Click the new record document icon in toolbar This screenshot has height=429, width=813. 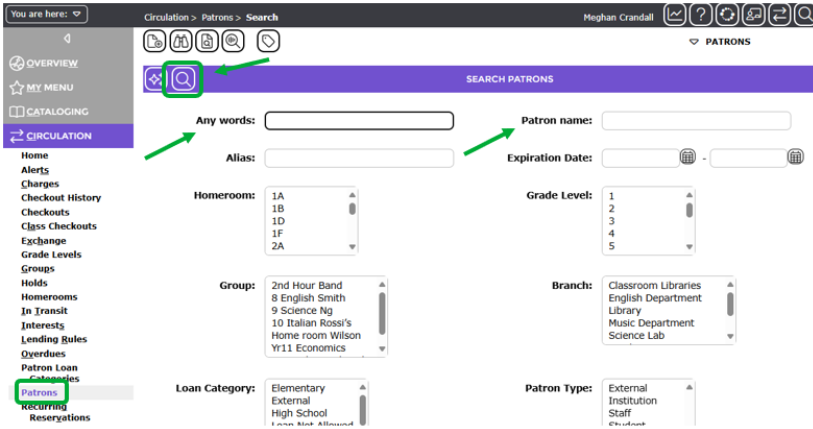click(x=155, y=41)
